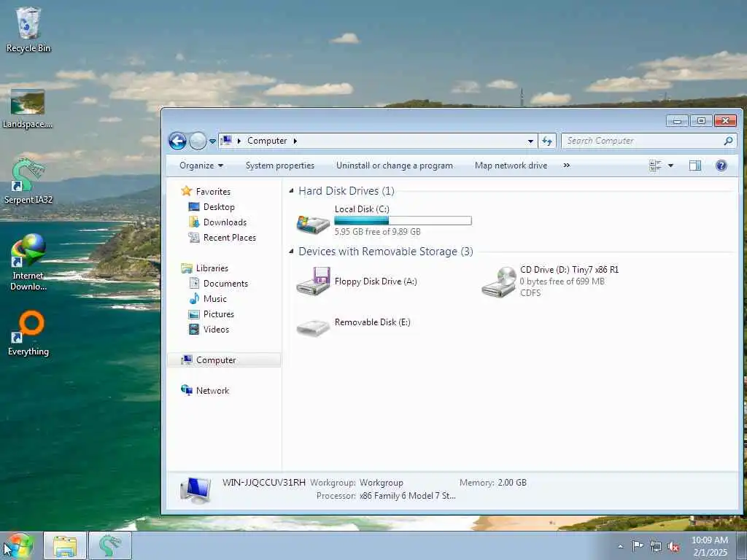Open the Windows Start menu
The width and height of the screenshot is (747, 560).
click(19, 545)
